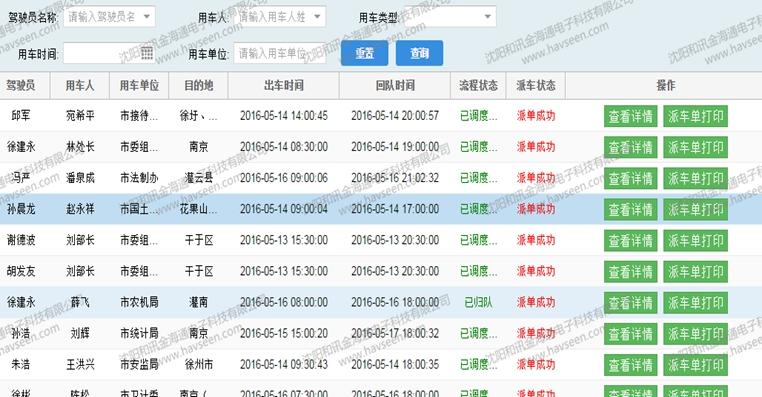This screenshot has width=762, height=397.
Task: Click return time 2016-05-17 18:00:32
Action: tap(395, 333)
